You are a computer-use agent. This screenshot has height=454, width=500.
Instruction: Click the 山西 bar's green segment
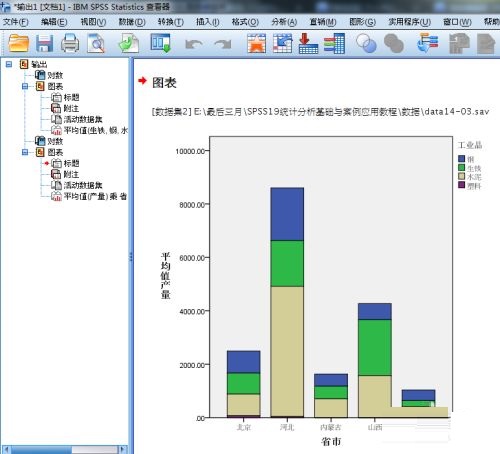(x=375, y=347)
